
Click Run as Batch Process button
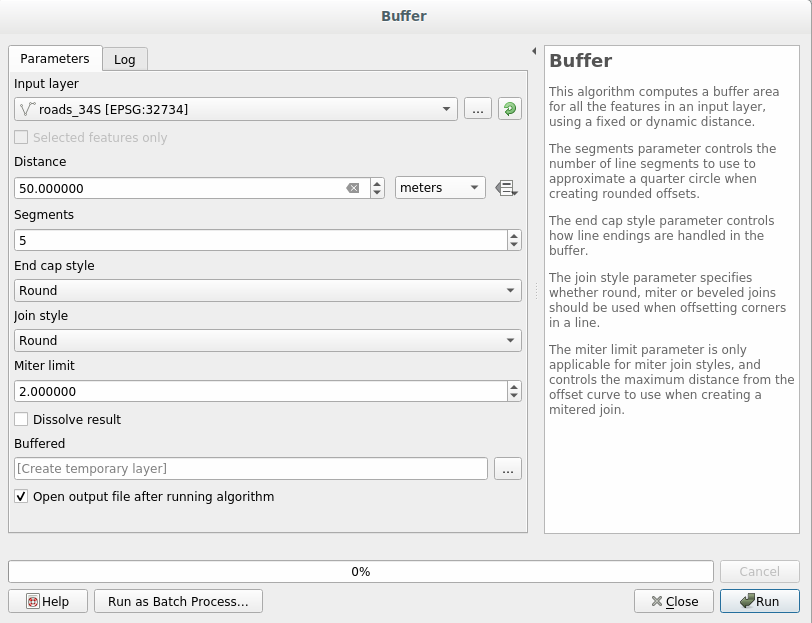pyautogui.click(x=178, y=601)
